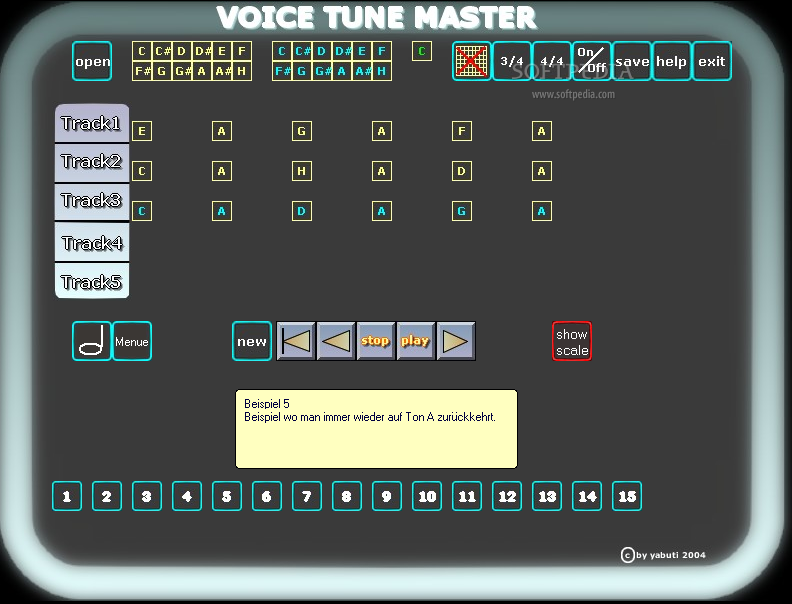Toggle the On/Off switch

click(591, 61)
